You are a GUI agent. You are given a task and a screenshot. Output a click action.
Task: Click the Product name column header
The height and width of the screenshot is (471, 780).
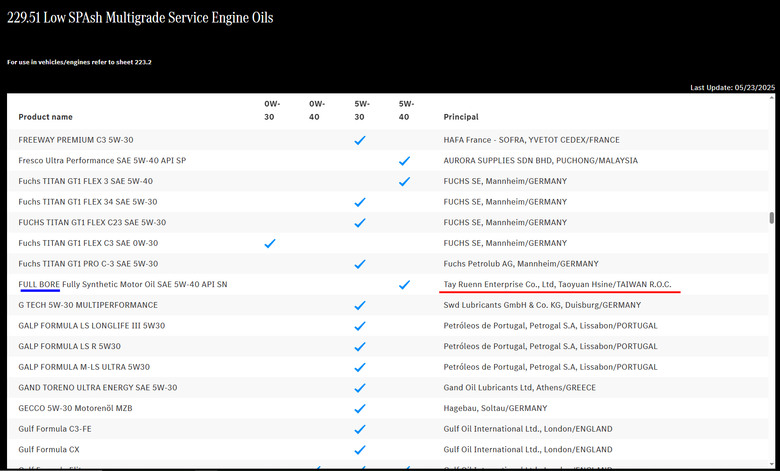(45, 117)
